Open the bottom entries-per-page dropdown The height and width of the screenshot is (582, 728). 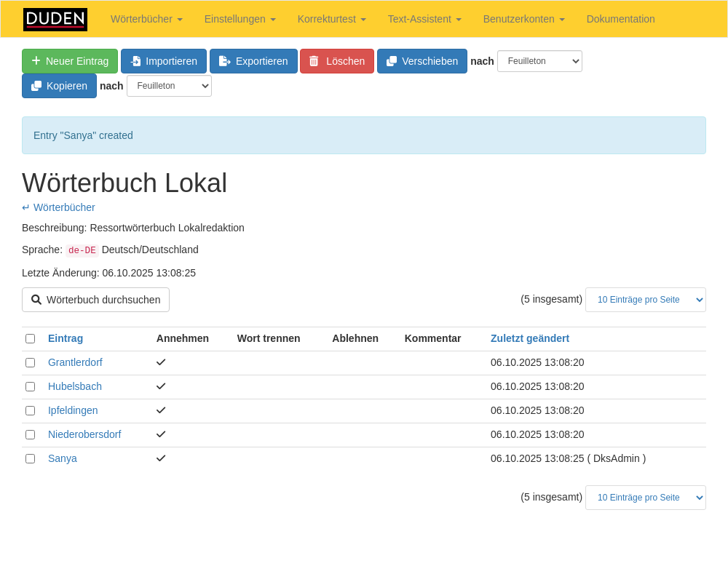click(645, 498)
